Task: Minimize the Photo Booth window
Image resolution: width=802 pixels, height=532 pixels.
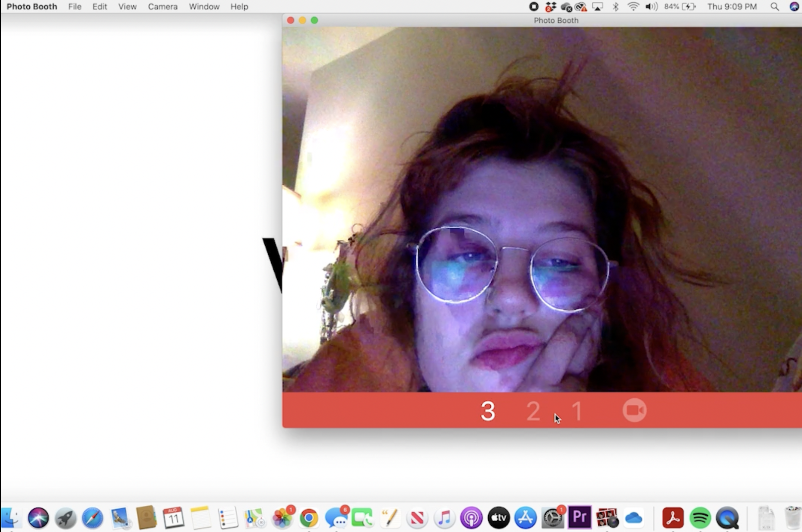Action: 302,20
